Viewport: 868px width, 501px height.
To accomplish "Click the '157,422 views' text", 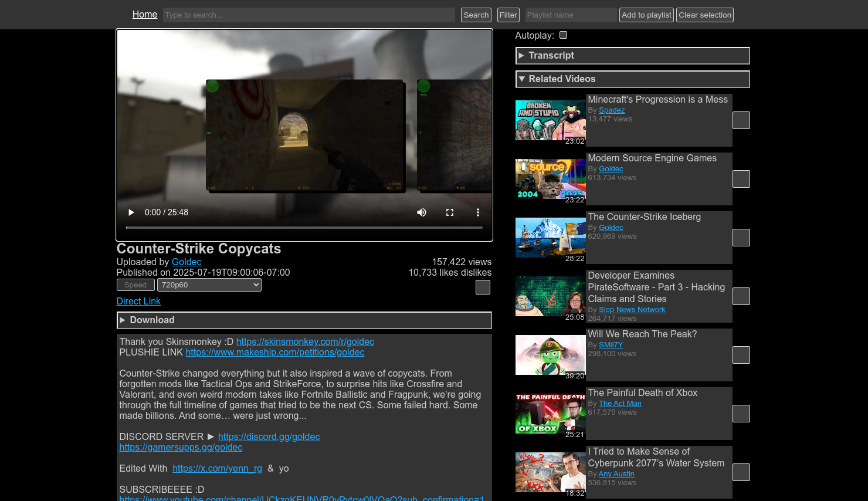I will [x=462, y=262].
